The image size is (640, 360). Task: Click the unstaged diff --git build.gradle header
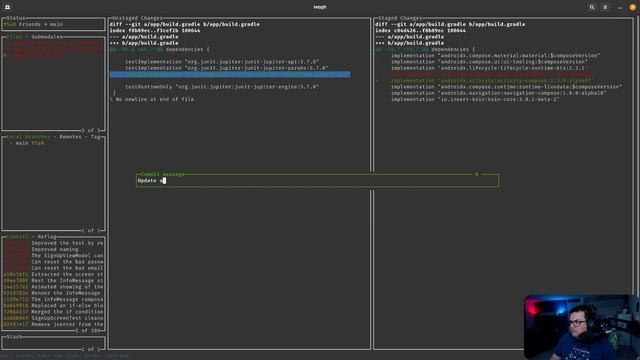click(184, 24)
